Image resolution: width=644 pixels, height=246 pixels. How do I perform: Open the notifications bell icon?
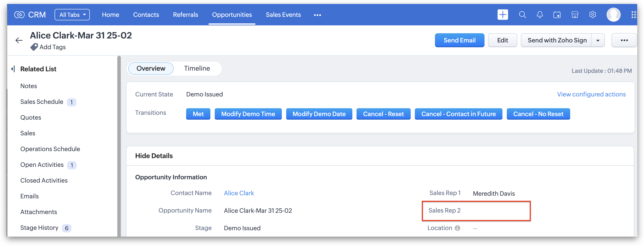tap(540, 15)
